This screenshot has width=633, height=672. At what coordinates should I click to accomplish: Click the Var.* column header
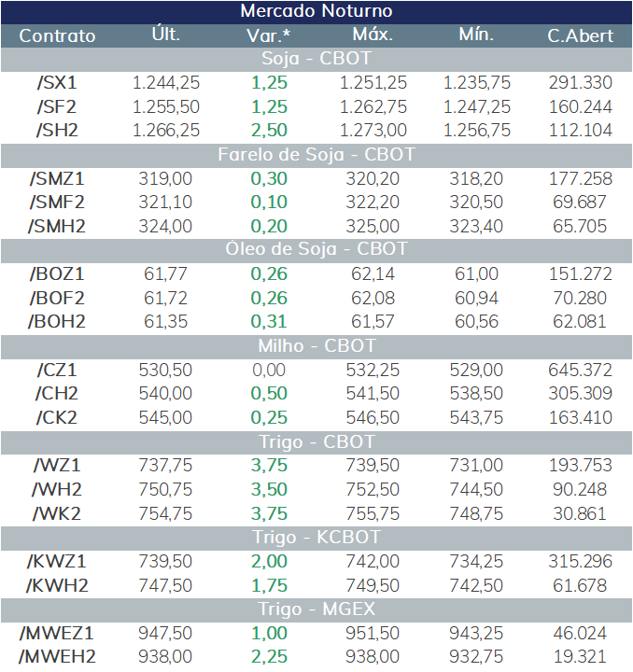click(269, 36)
